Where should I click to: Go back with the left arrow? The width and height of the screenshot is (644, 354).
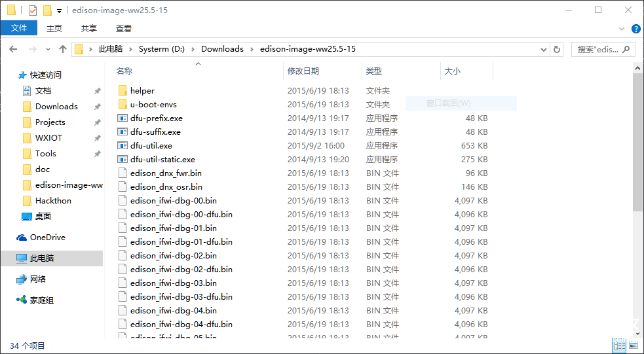[x=13, y=49]
